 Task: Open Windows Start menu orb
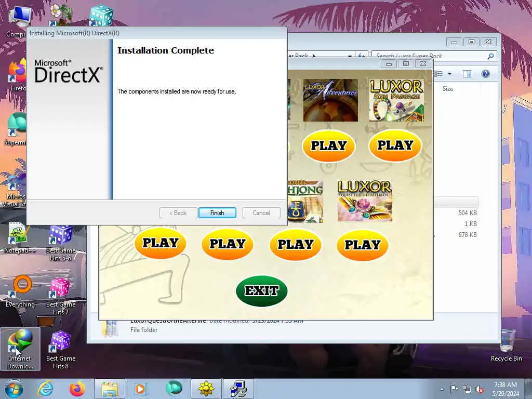coord(14,389)
